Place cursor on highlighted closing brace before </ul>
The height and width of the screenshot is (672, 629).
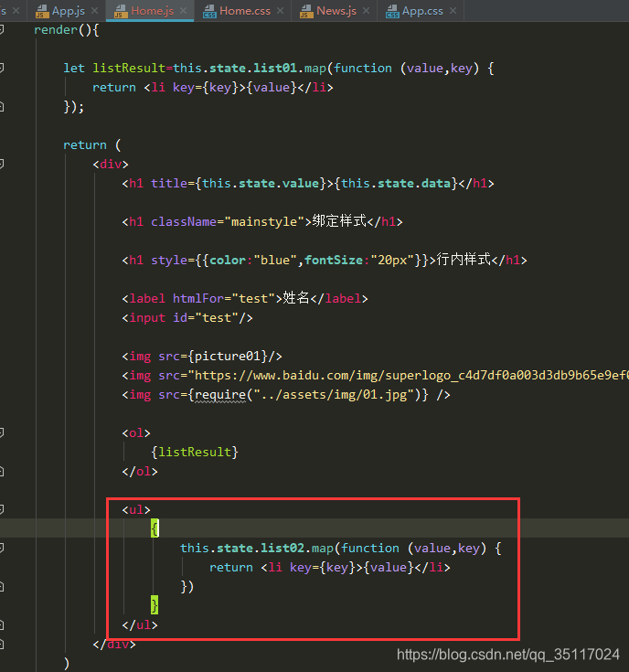coord(155,605)
